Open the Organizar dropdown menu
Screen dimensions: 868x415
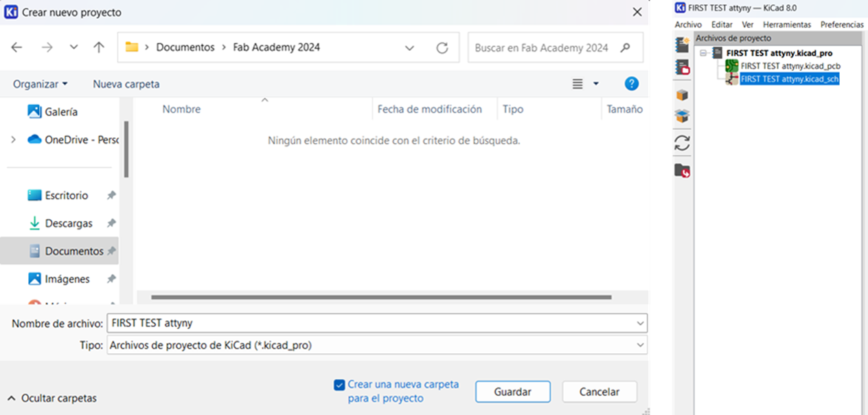pyautogui.click(x=41, y=84)
